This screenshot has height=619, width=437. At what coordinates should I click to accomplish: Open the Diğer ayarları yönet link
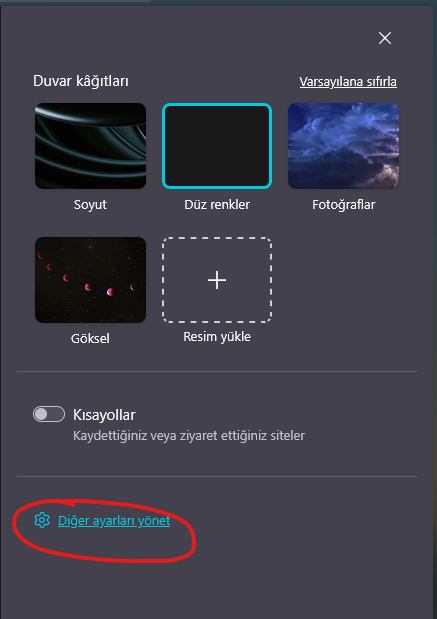[x=114, y=521]
